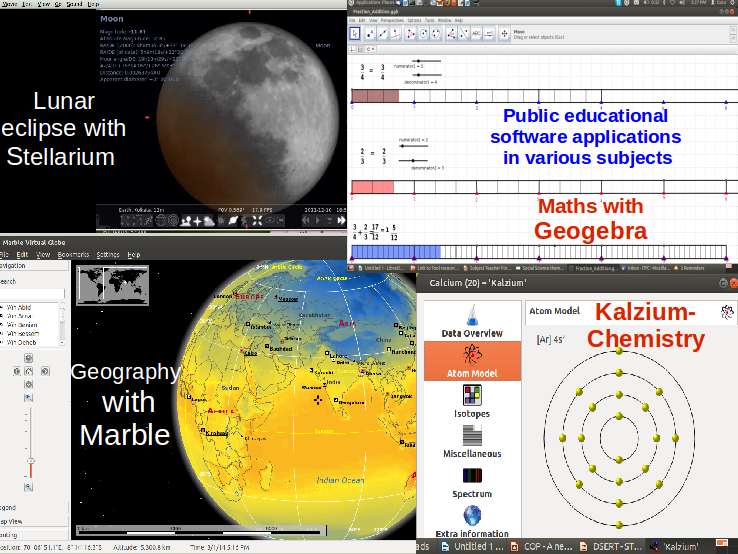
Task: Toggle axes display in Geogebra style bar
Action: pyautogui.click(x=352, y=49)
